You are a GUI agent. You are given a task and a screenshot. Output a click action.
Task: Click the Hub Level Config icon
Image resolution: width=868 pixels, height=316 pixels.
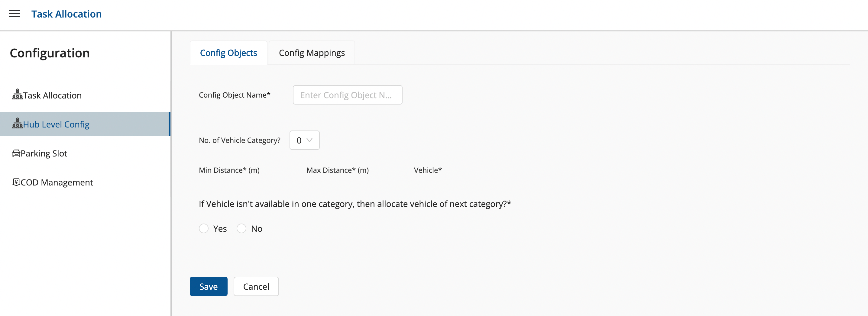[x=17, y=124]
